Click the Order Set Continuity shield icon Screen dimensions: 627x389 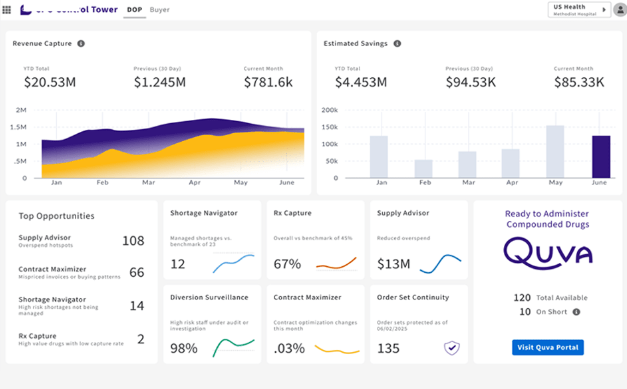click(x=452, y=348)
